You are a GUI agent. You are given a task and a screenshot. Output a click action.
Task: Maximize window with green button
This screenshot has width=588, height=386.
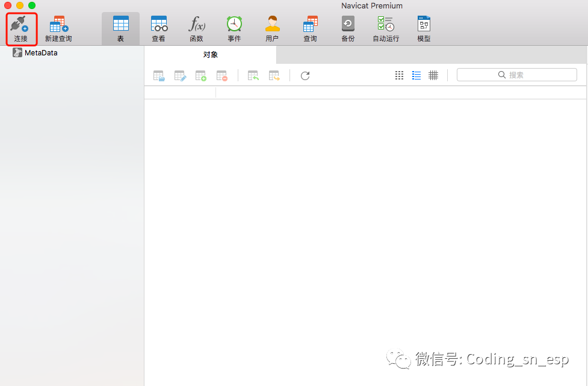tap(32, 5)
